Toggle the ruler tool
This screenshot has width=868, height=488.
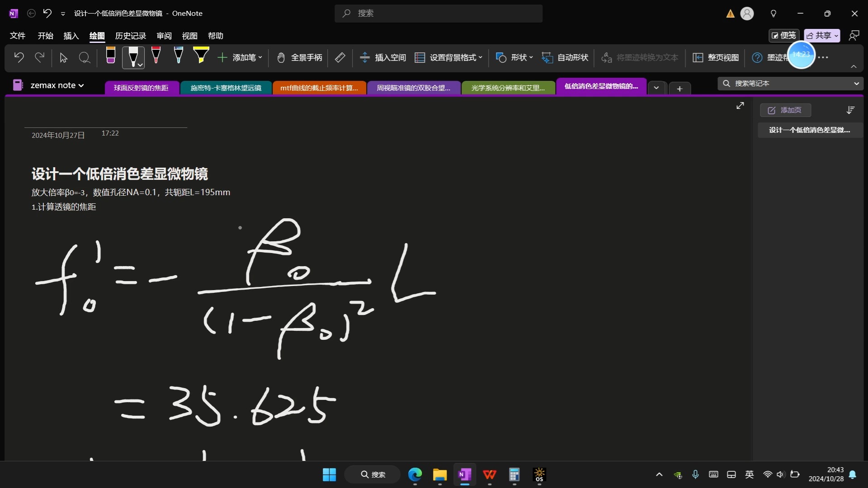(x=340, y=57)
